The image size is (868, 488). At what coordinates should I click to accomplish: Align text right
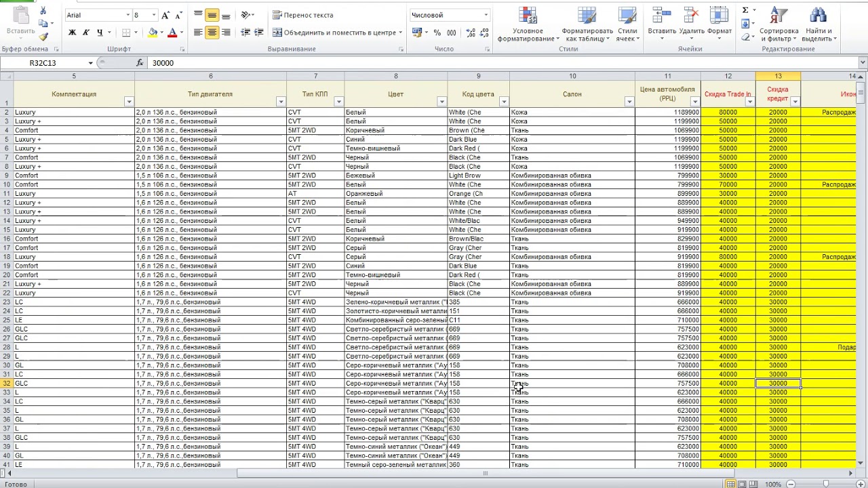tap(226, 33)
